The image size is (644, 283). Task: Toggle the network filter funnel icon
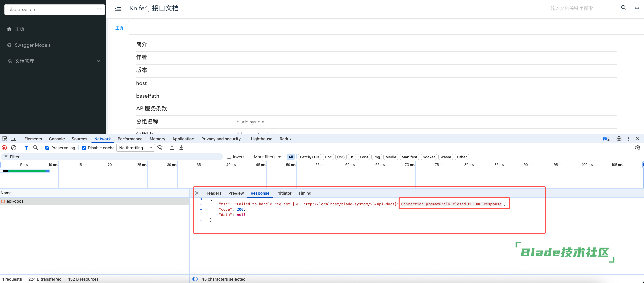click(26, 148)
